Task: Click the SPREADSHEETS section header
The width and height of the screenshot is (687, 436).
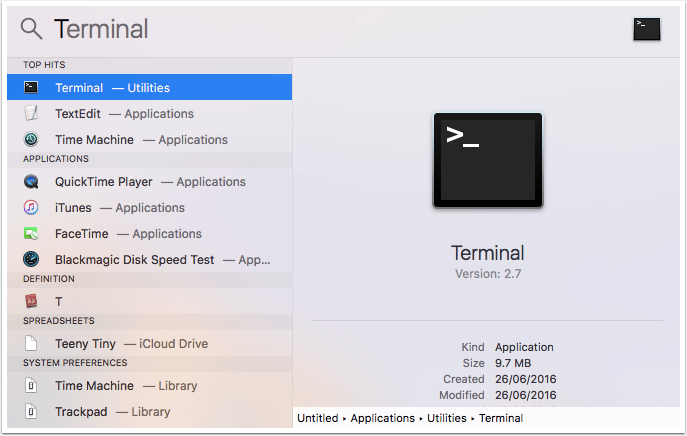Action: point(59,321)
